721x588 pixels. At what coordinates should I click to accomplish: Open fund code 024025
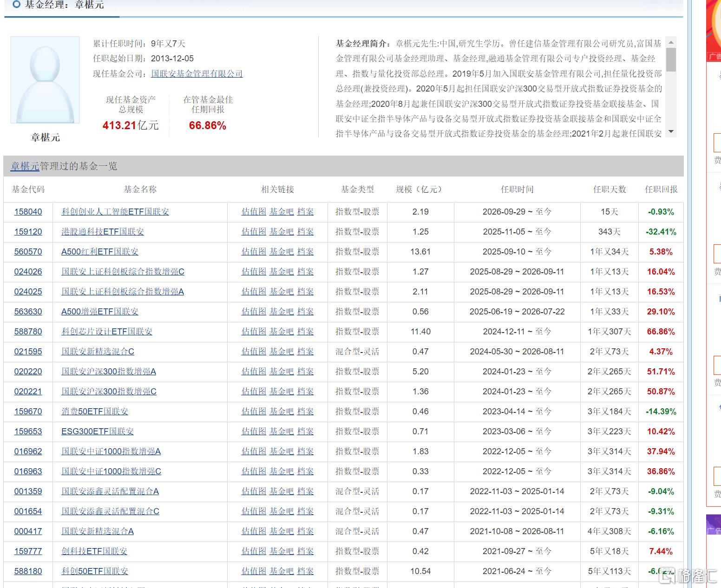[x=28, y=292]
